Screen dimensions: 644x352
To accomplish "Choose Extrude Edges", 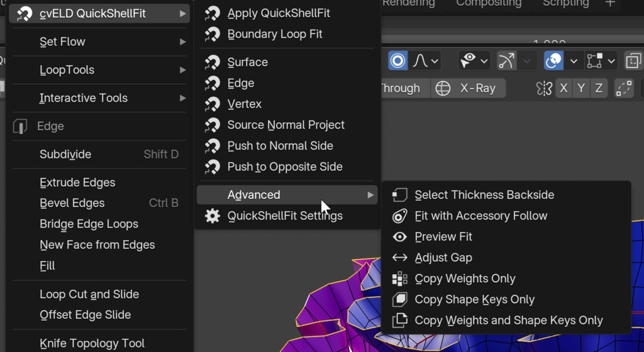I will pos(100,182).
